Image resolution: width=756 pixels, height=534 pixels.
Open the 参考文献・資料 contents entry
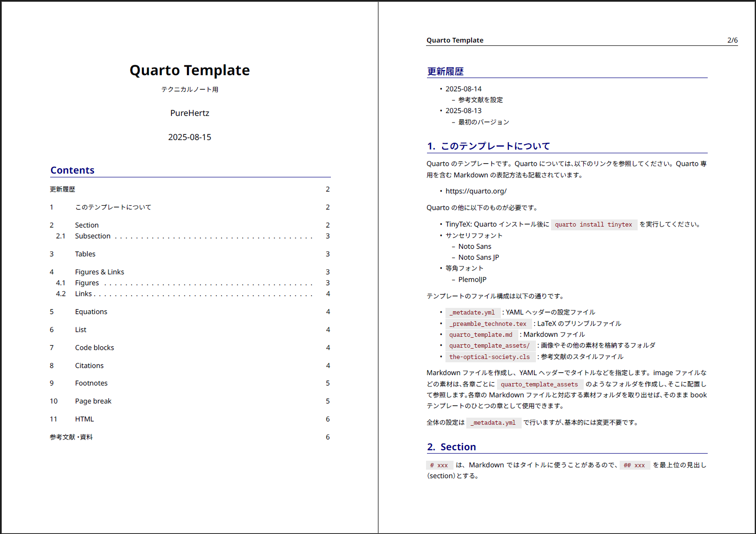tap(71, 437)
